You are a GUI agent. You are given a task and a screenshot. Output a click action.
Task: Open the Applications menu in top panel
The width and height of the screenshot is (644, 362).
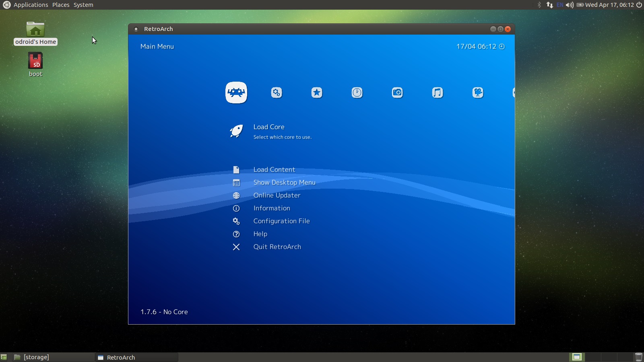[x=31, y=5]
